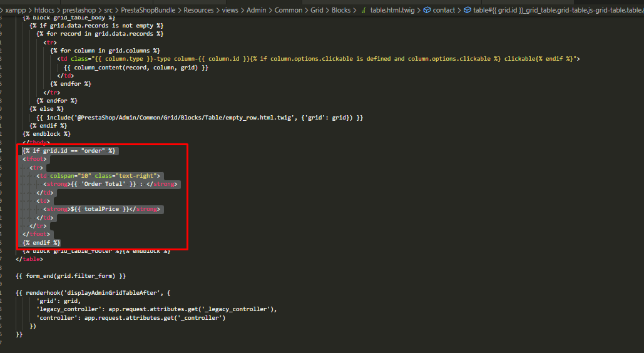Click the ${{ totalPrice }} line
This screenshot has width=644, height=353.
102,209
